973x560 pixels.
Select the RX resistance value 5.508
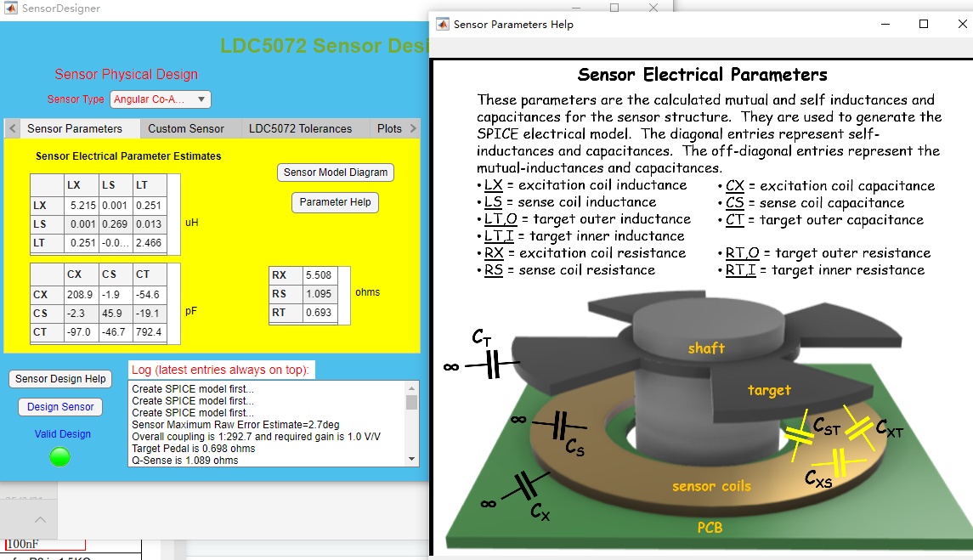click(320, 275)
